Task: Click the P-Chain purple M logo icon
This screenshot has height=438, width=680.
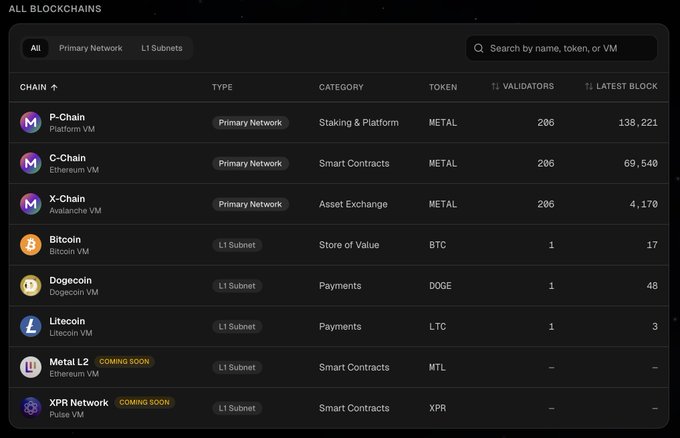Action: click(31, 122)
